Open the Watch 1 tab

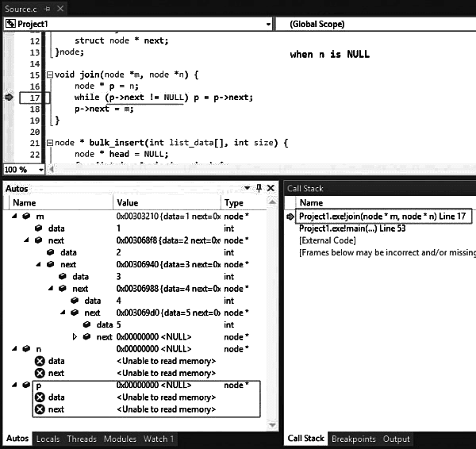159,439
